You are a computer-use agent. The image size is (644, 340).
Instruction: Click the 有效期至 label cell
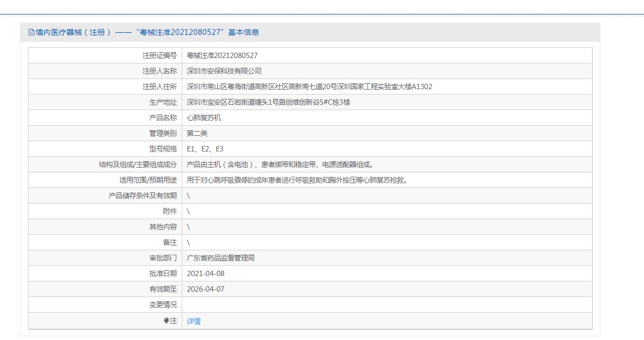click(x=105, y=289)
